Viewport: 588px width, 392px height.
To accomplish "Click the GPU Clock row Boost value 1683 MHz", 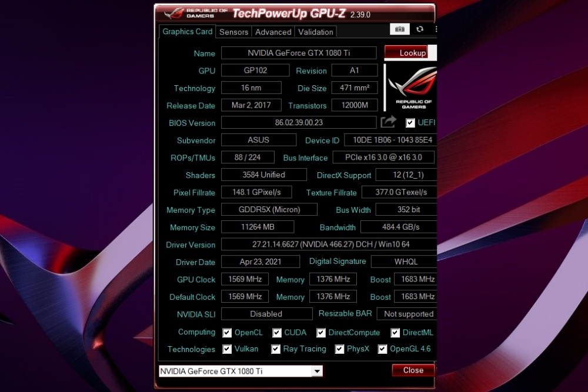I will pos(416,279).
